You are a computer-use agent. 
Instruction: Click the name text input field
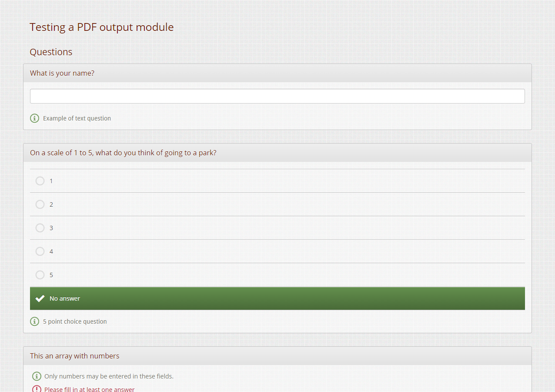[x=277, y=96]
